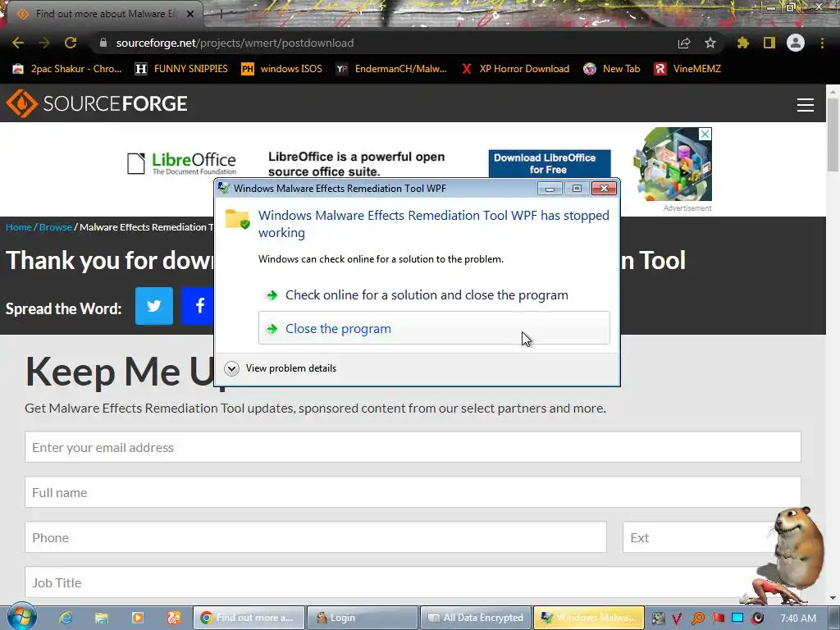Open the FUNNY SNIPPIES bookmark
840x630 pixels.
click(x=181, y=69)
